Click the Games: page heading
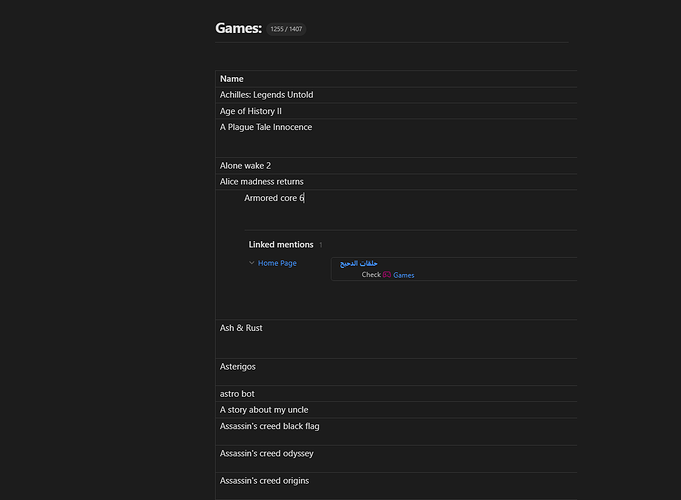Image resolution: width=681 pixels, height=500 pixels. tap(238, 29)
